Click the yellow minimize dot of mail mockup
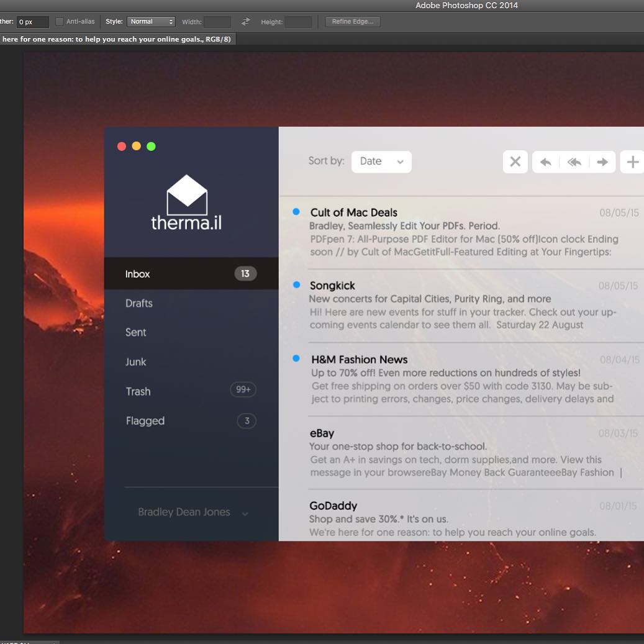 point(137,146)
